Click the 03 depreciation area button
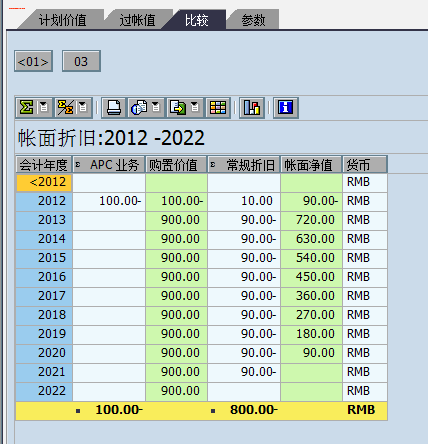The image size is (428, 444). coord(81,61)
